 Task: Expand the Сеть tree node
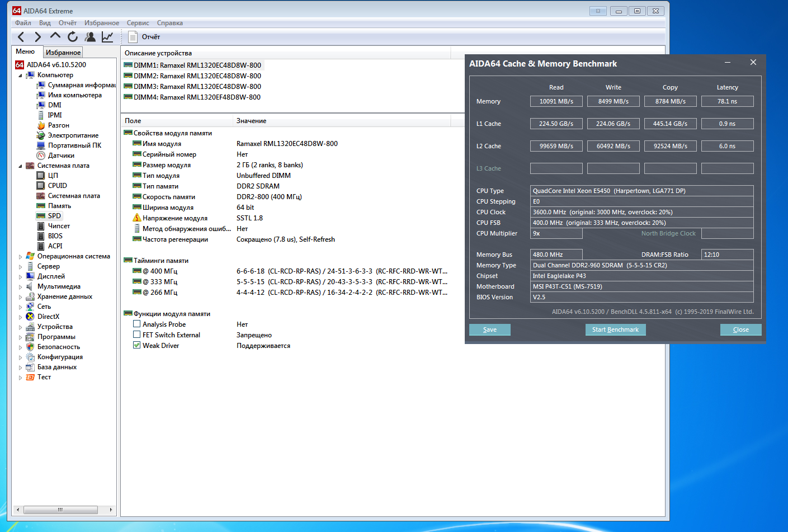(x=21, y=307)
